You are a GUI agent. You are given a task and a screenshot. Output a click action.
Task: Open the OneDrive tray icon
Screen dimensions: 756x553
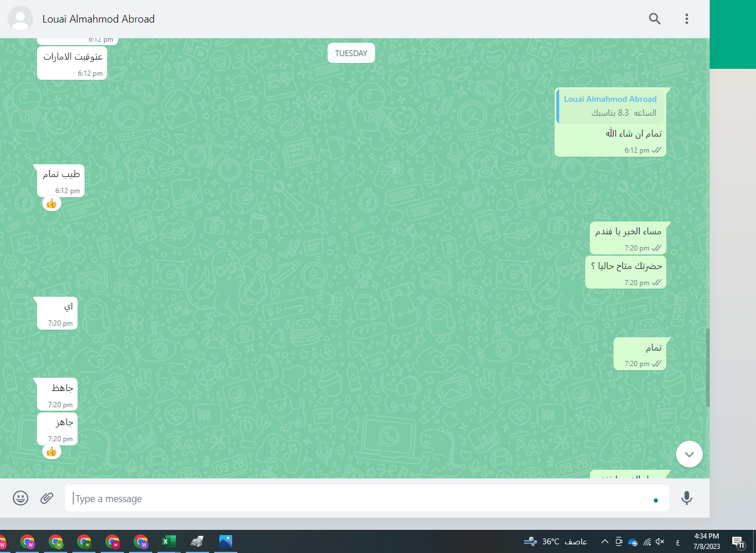[633, 542]
